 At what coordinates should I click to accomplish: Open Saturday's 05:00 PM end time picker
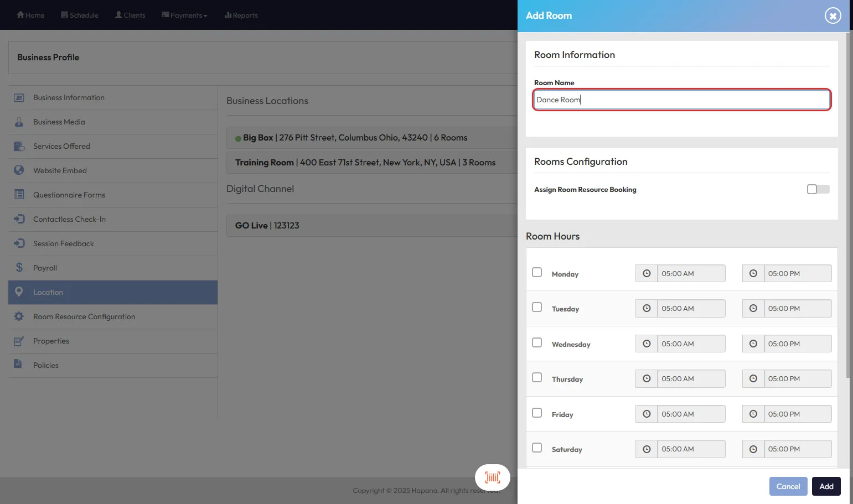coord(797,449)
